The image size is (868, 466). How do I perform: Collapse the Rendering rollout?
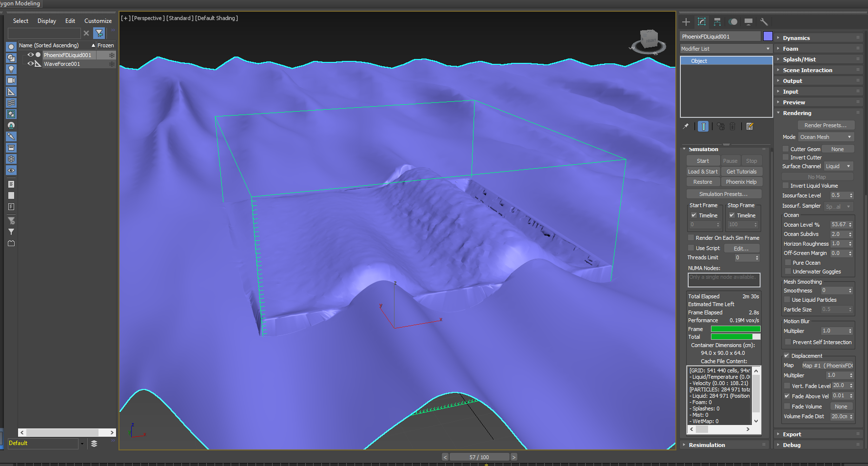818,113
